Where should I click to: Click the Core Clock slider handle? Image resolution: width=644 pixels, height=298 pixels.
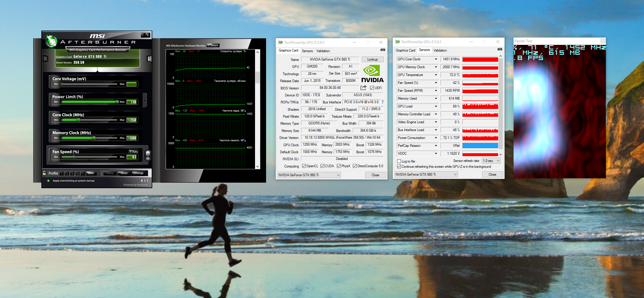(78, 120)
